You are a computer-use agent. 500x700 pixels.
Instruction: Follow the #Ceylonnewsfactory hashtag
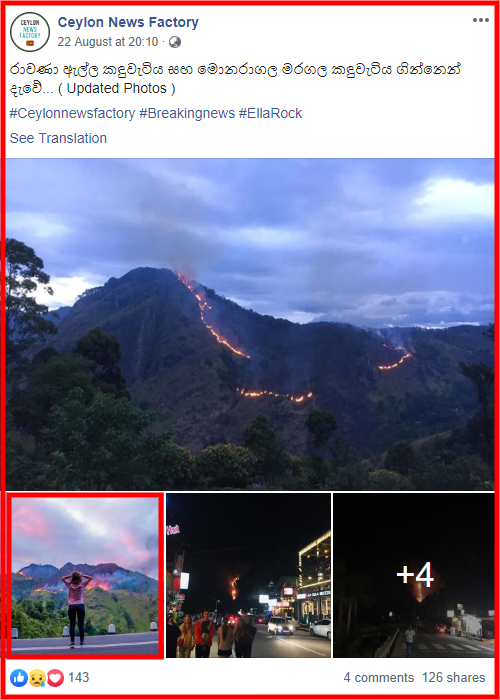[72, 113]
